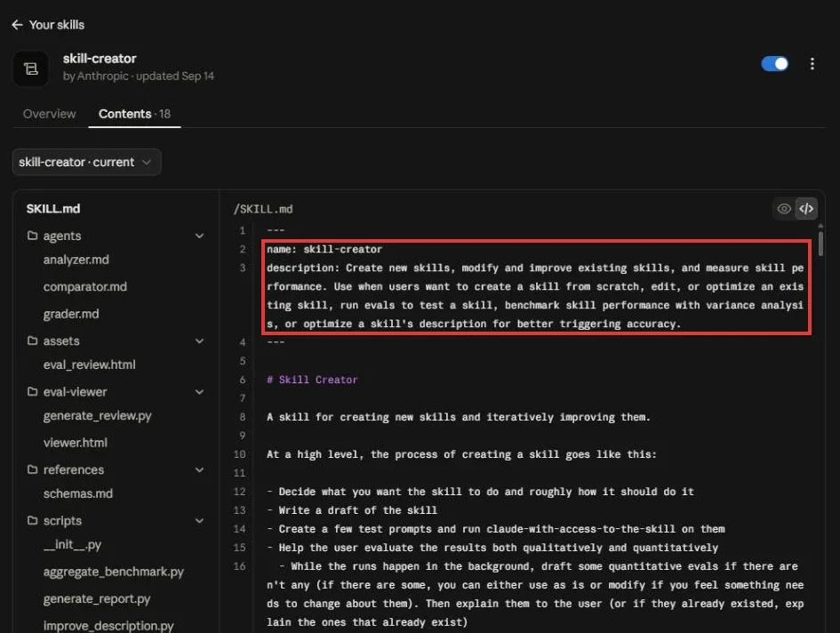This screenshot has width=840, height=633.
Task: Collapse the references folder chevron
Action: pos(199,469)
